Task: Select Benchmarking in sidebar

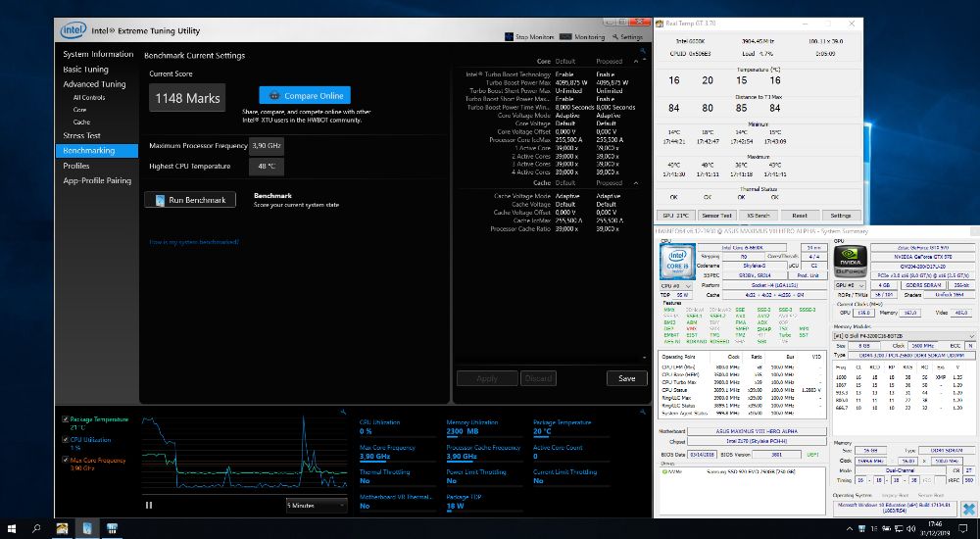Action: click(97, 151)
